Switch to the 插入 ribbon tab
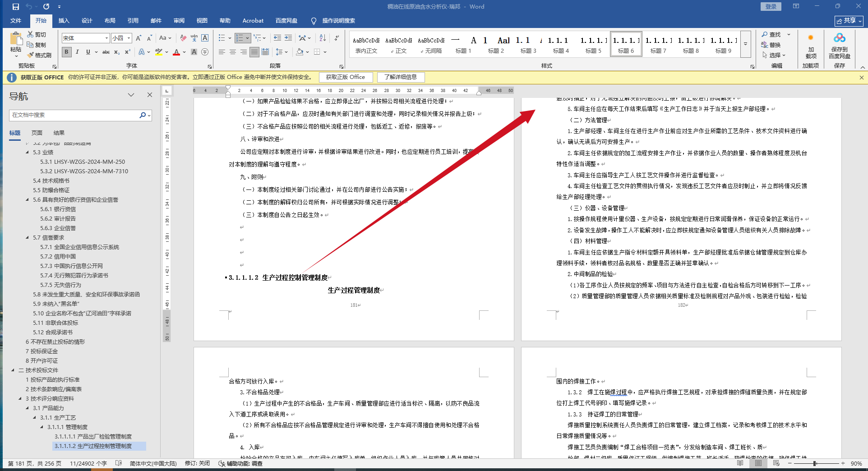The image size is (868, 471). pyautogui.click(x=64, y=20)
